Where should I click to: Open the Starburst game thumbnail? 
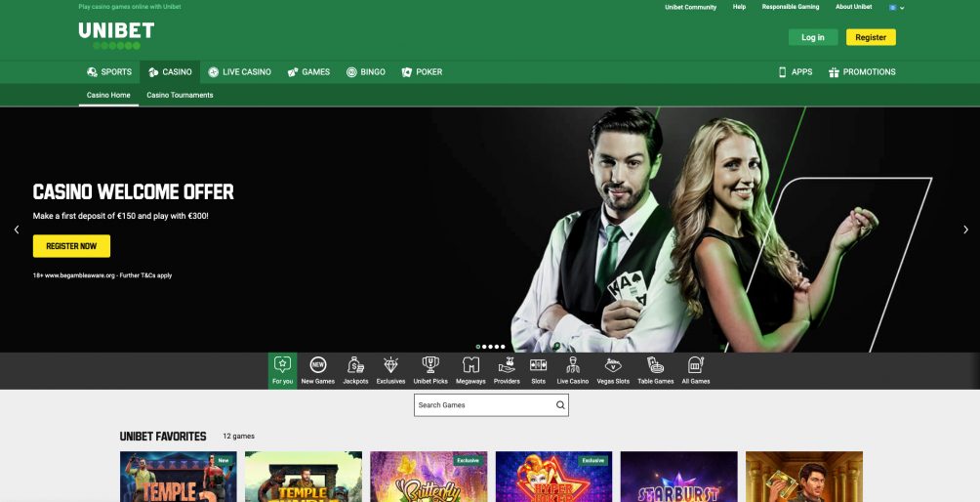(x=678, y=477)
